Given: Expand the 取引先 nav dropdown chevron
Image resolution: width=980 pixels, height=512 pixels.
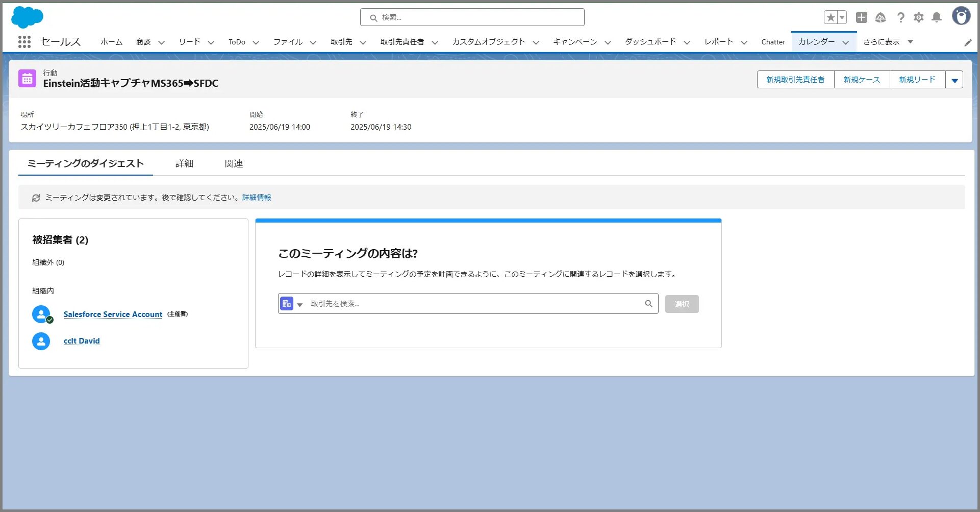Looking at the screenshot, I should click(x=363, y=42).
